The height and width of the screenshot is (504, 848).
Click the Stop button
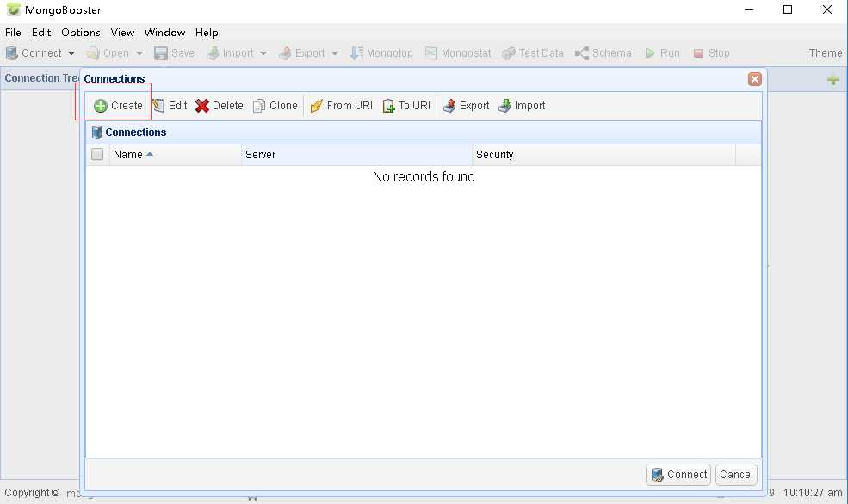coord(712,53)
